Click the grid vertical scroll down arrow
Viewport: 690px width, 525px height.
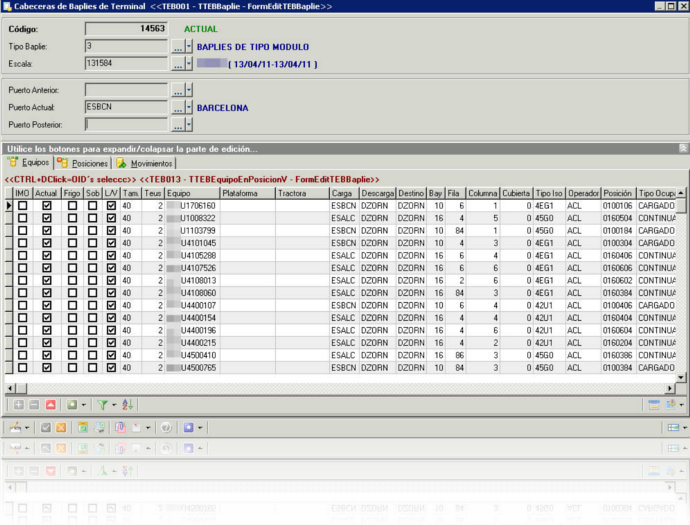[681, 377]
